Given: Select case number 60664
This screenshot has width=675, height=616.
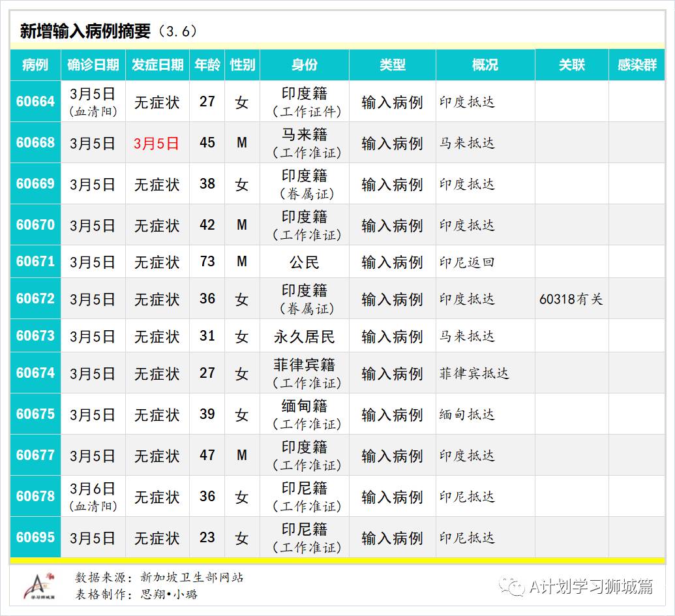Looking at the screenshot, I should (35, 101).
